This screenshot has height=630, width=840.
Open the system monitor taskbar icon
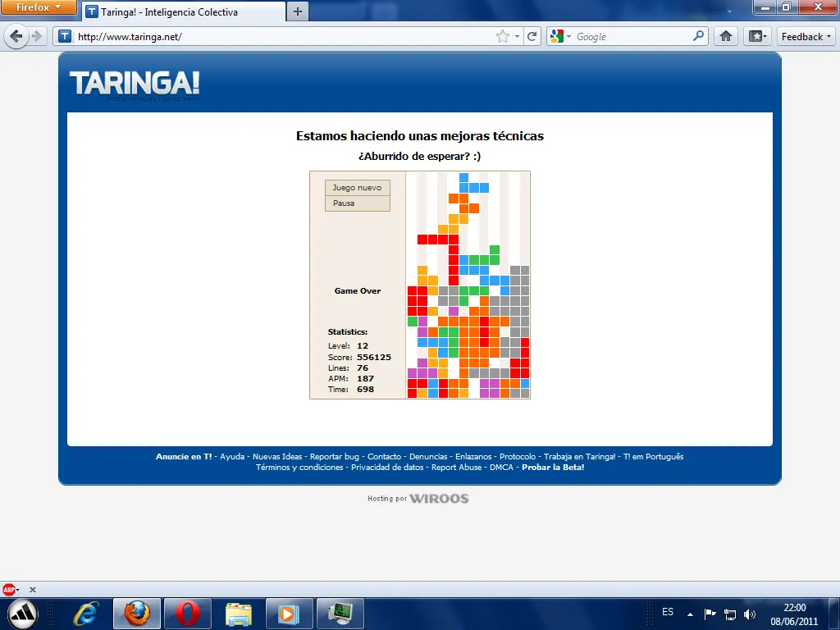(x=340, y=614)
